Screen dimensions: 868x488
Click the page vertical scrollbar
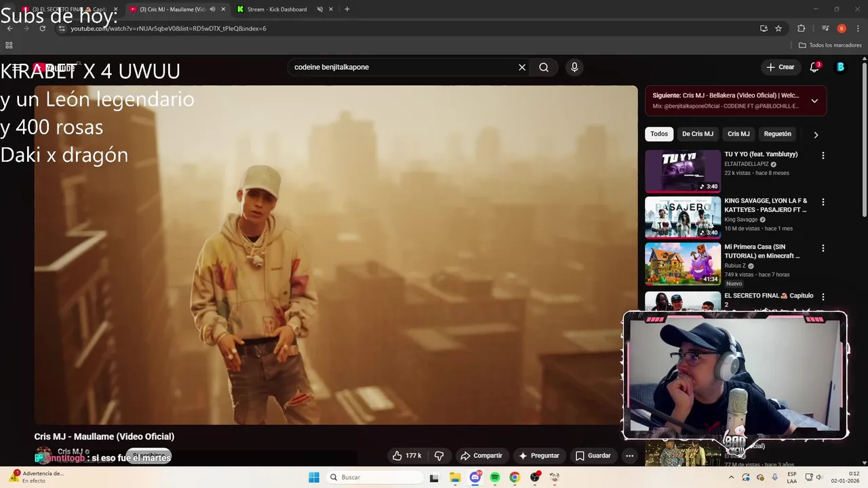pyautogui.click(x=864, y=138)
